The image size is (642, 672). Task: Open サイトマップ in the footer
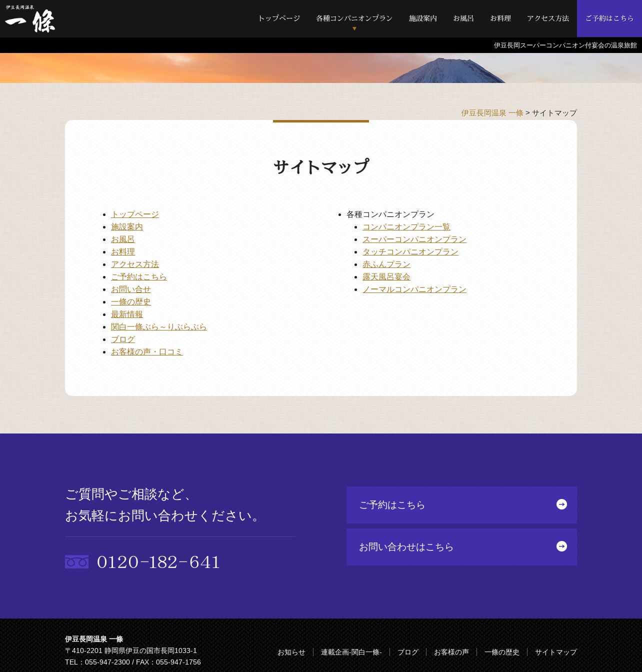[556, 652]
